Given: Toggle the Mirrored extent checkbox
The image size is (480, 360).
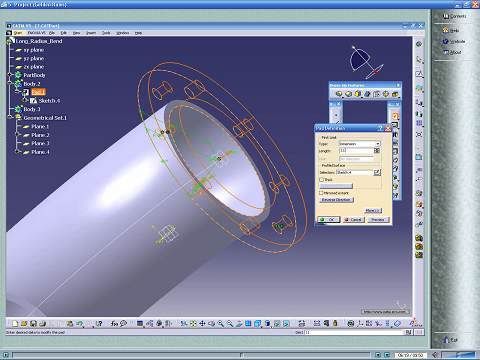Looking at the screenshot, I should pos(322,193).
